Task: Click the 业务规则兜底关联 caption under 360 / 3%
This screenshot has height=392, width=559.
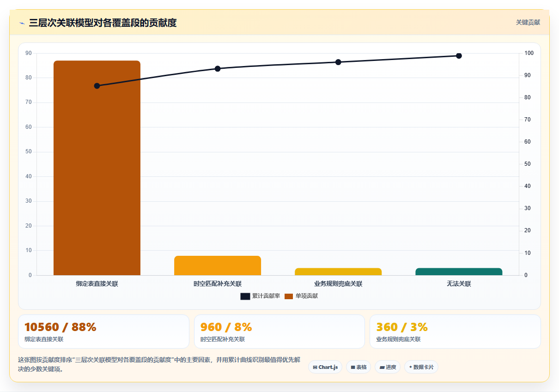Action: [x=398, y=339]
